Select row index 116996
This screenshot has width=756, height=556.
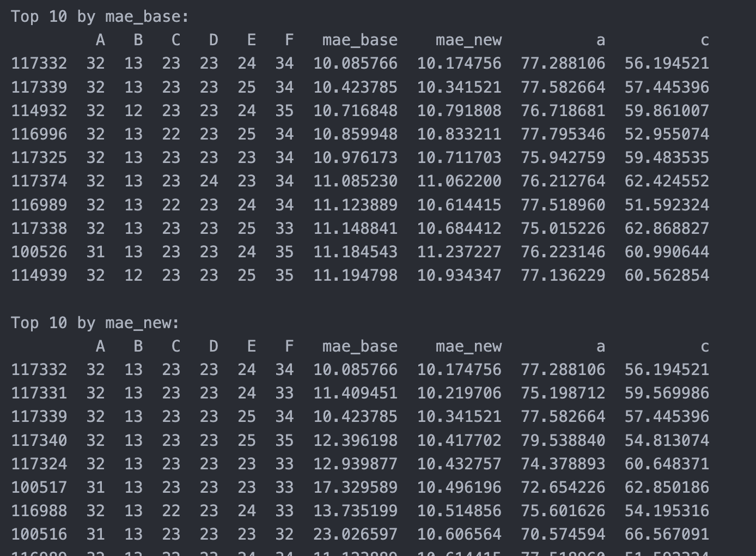point(39,134)
